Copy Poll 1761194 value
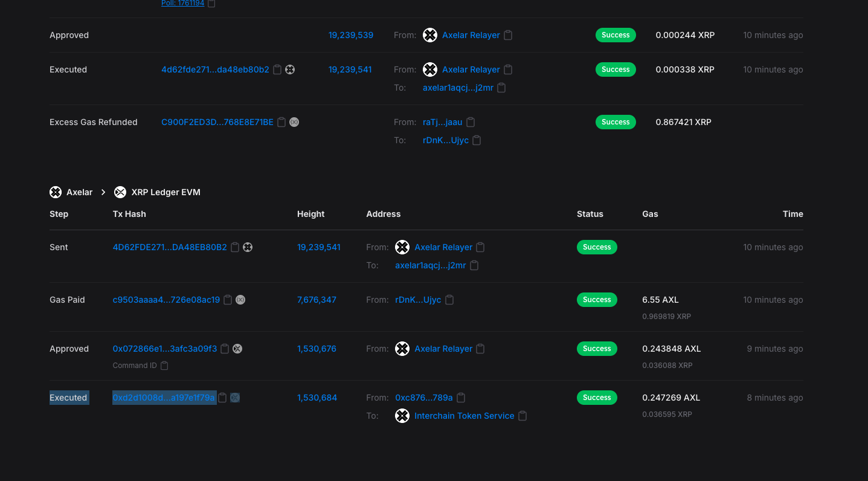 211,4
